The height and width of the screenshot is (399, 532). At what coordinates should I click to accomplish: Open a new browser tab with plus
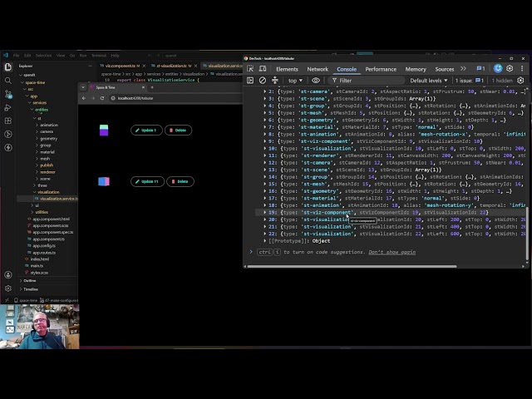(x=152, y=87)
